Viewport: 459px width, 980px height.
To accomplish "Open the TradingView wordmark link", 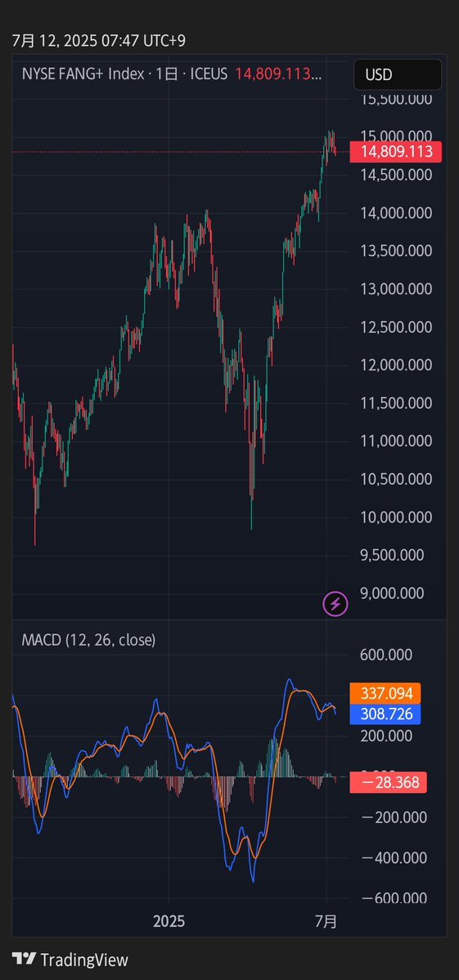I will pos(83,960).
